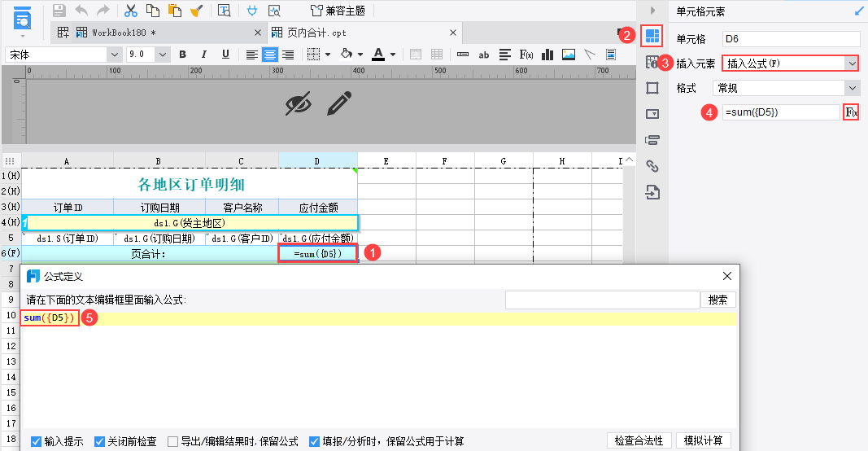
Task: Close the WorkBook180 tab
Action: pyautogui.click(x=257, y=33)
